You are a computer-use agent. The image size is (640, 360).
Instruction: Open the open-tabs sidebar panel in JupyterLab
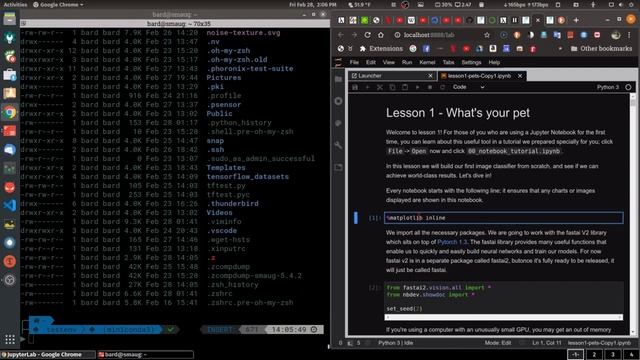point(338,167)
